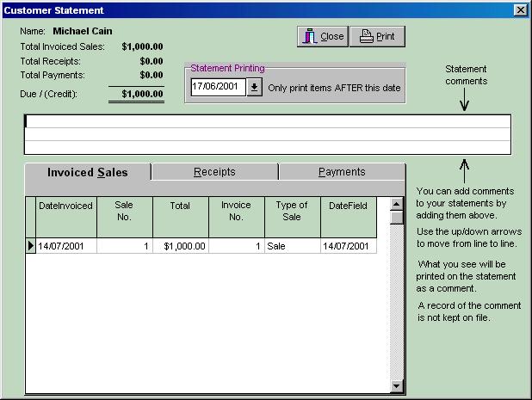532x400 pixels.
Task: Click the Total Payments amount $0.00
Action: [x=152, y=75]
